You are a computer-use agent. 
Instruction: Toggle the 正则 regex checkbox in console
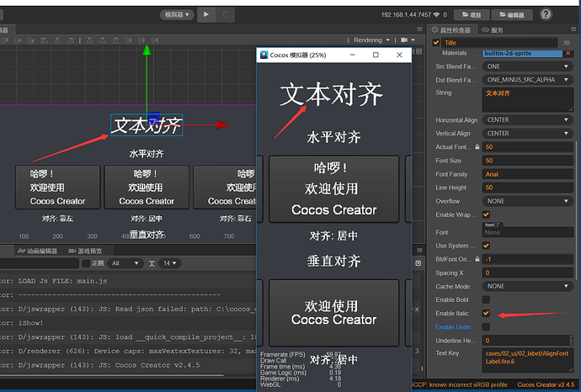click(87, 263)
